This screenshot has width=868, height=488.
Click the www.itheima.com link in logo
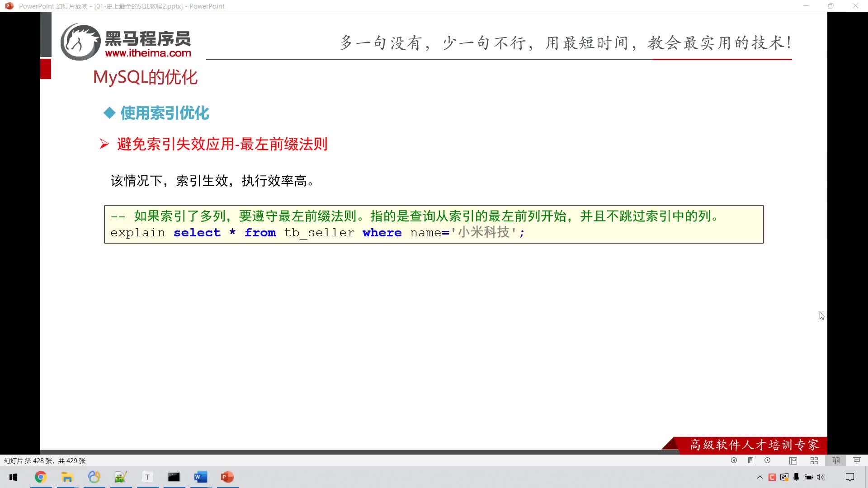[x=148, y=53]
